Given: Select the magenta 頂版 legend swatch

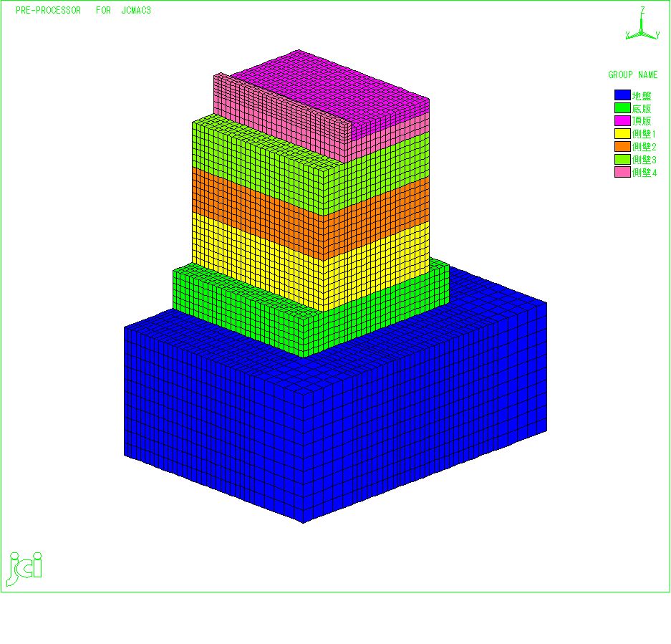Looking at the screenshot, I should [x=622, y=121].
